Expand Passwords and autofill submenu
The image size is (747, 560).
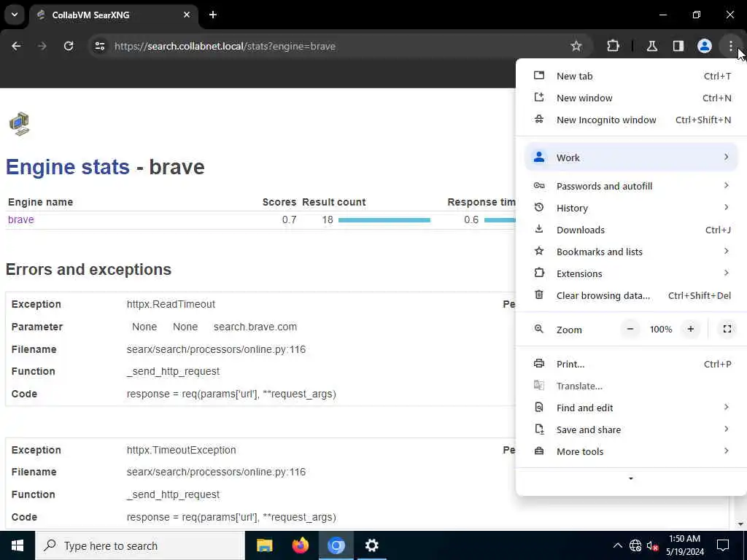coord(631,186)
